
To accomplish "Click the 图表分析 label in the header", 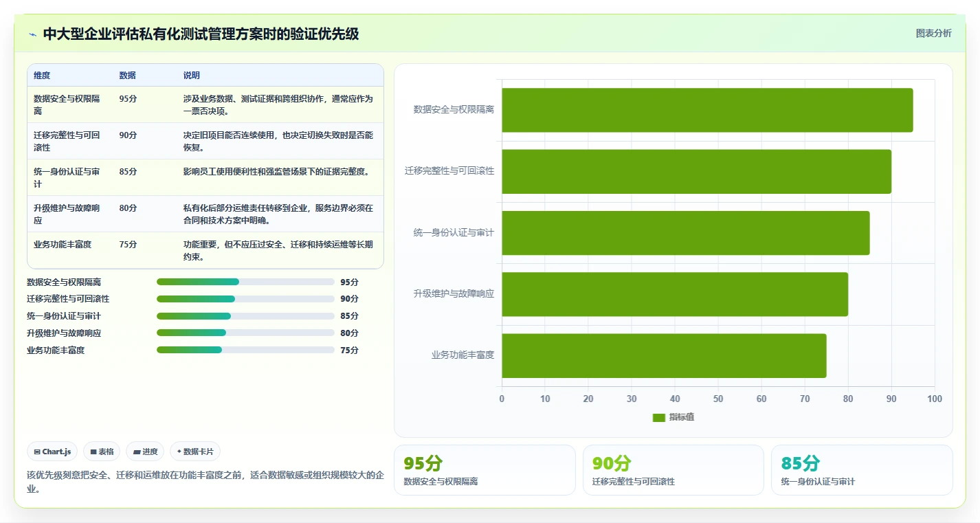I will 934,33.
